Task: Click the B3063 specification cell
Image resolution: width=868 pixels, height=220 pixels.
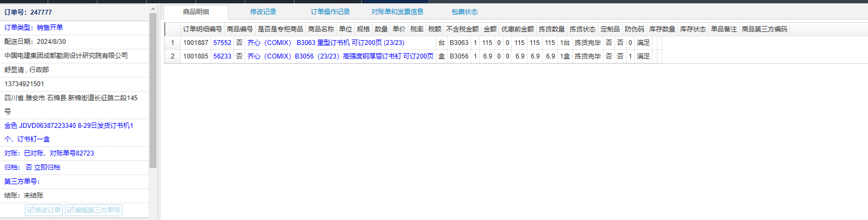Action: [459, 43]
